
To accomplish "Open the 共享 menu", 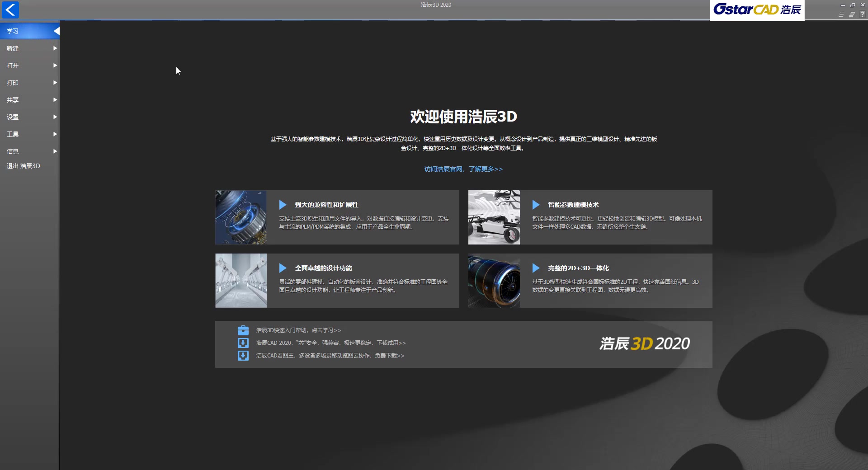I will [x=30, y=100].
